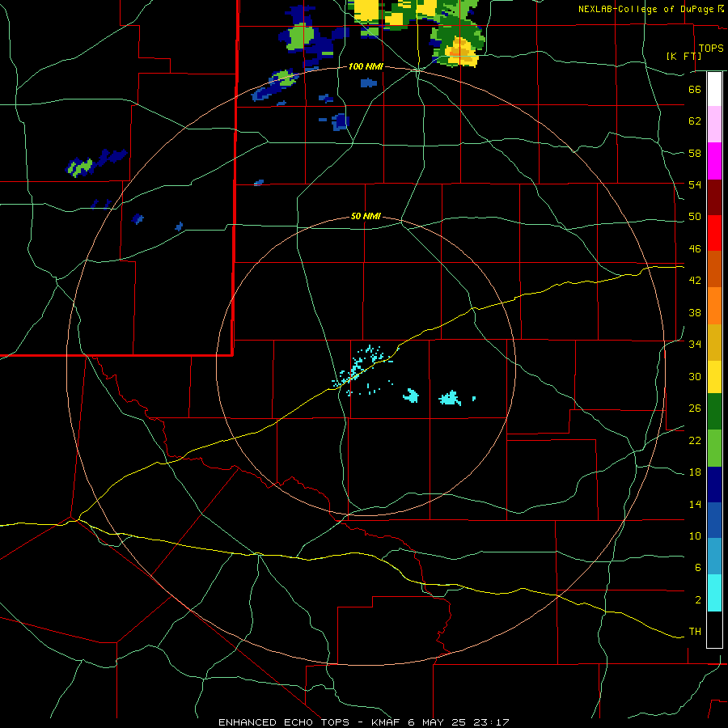
Task: Click the 58 scale value
Action: [695, 153]
